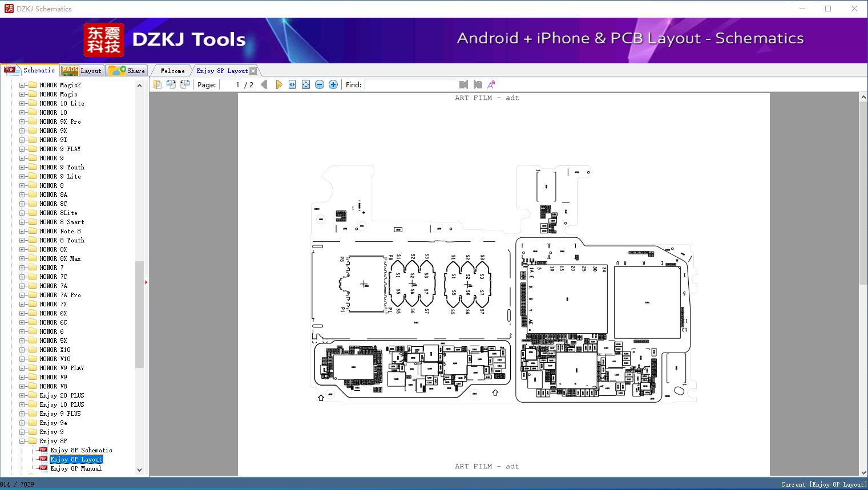
Task: Go to the next page arrow
Action: click(x=278, y=84)
